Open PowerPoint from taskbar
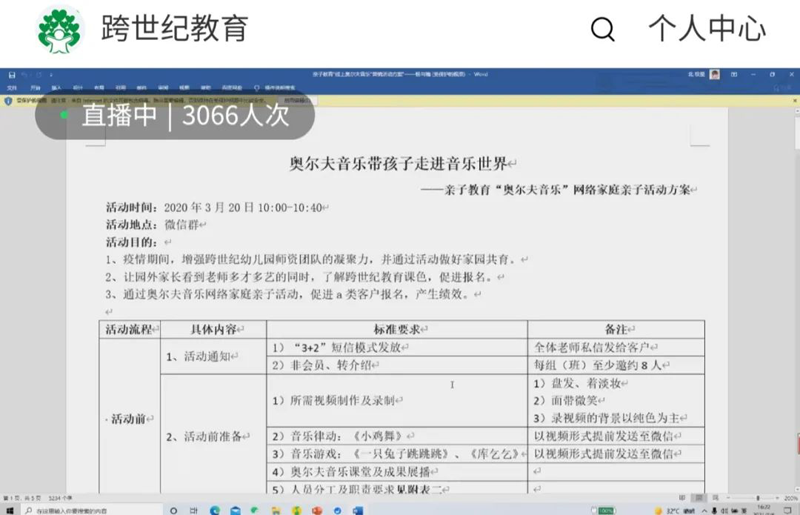The image size is (800, 515). pos(317,510)
